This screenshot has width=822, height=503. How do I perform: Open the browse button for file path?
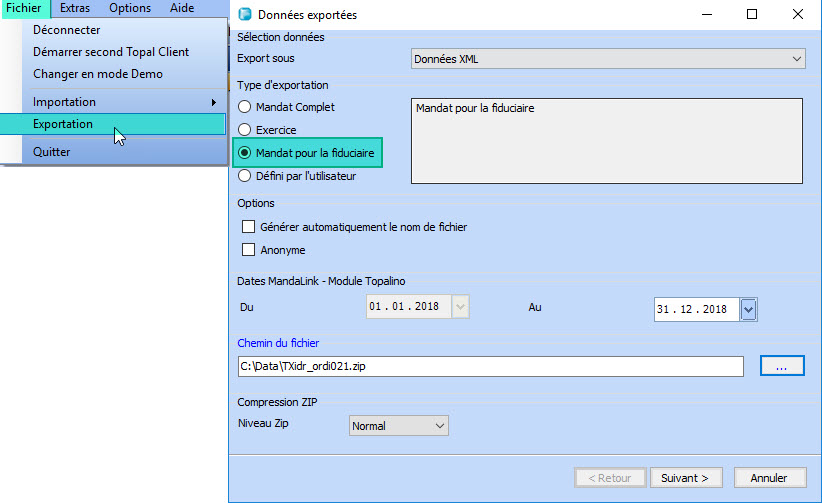pyautogui.click(x=781, y=367)
